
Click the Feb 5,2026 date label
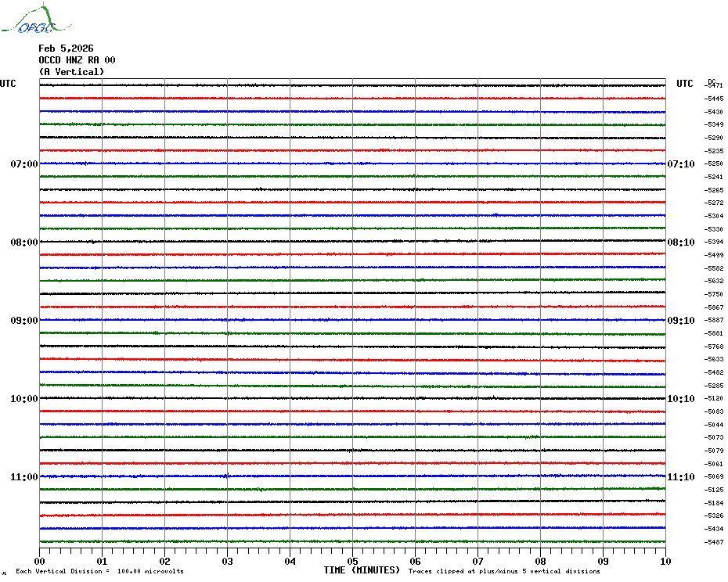click(x=66, y=48)
